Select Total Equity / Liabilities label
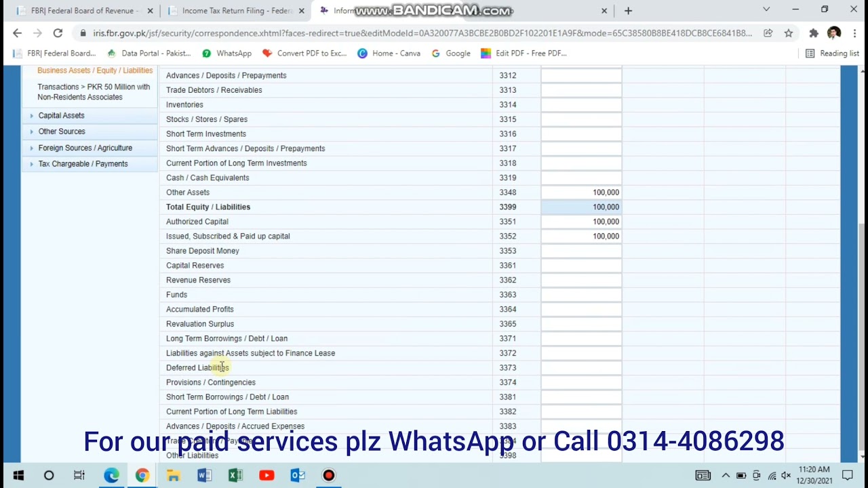Viewport: 868px width, 488px height. coord(208,207)
